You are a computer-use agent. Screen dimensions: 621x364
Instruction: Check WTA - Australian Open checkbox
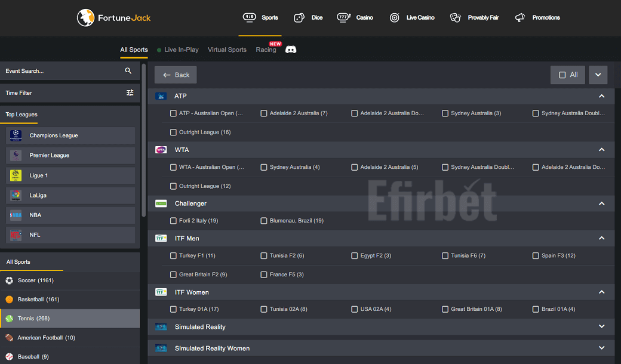click(173, 167)
